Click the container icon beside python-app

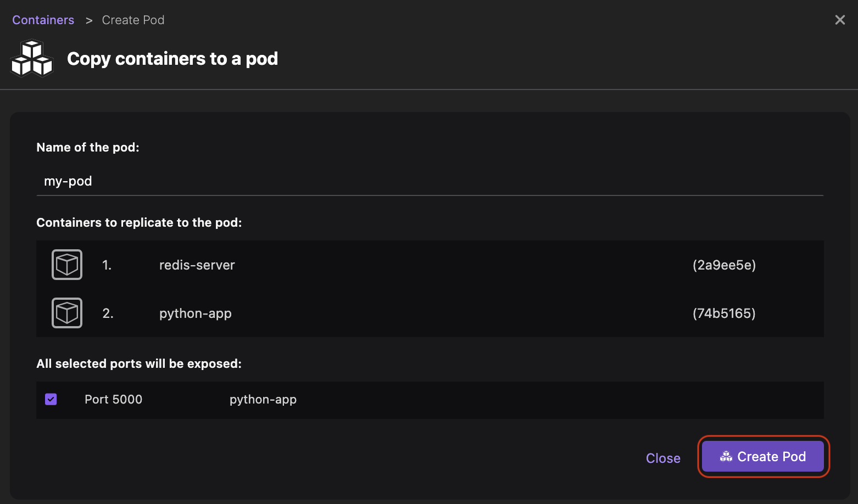(66, 313)
